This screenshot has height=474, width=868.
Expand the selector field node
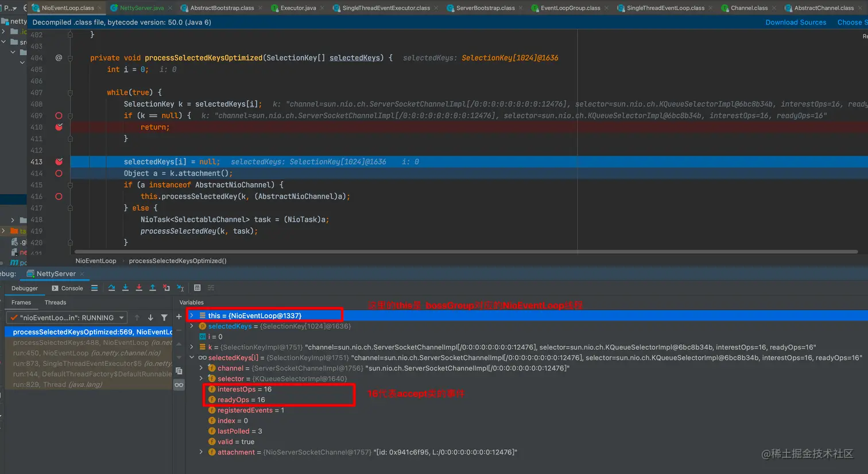[201, 379]
